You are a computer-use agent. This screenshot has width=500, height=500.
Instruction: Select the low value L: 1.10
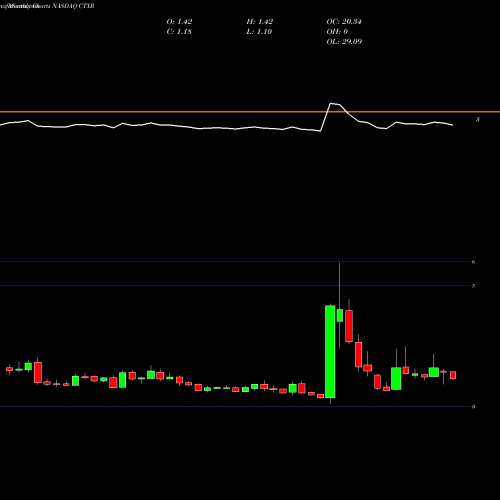click(x=259, y=32)
